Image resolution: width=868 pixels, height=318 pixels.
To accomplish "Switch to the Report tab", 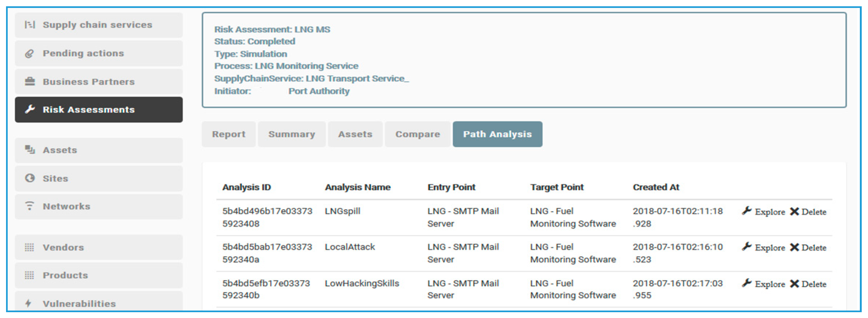I will tap(228, 134).
